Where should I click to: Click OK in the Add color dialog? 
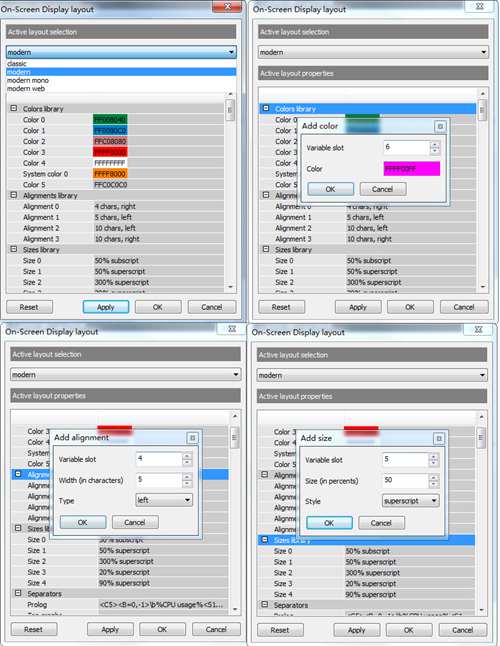coord(330,189)
